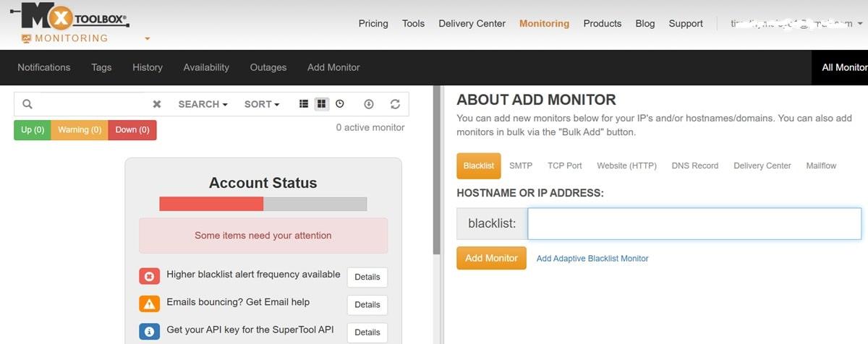Click the download export icon
This screenshot has width=868, height=344.
point(369,104)
